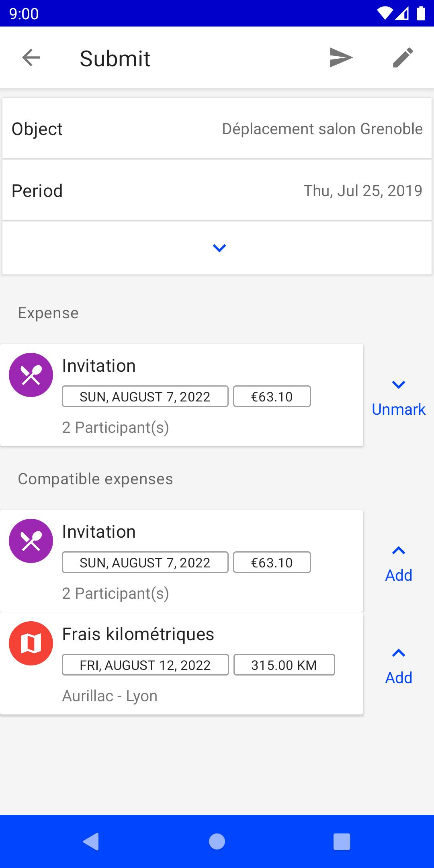Viewport: 434px width, 868px height.
Task: Open Period field Thu, Jul 25, 2019
Action: pyautogui.click(x=217, y=190)
